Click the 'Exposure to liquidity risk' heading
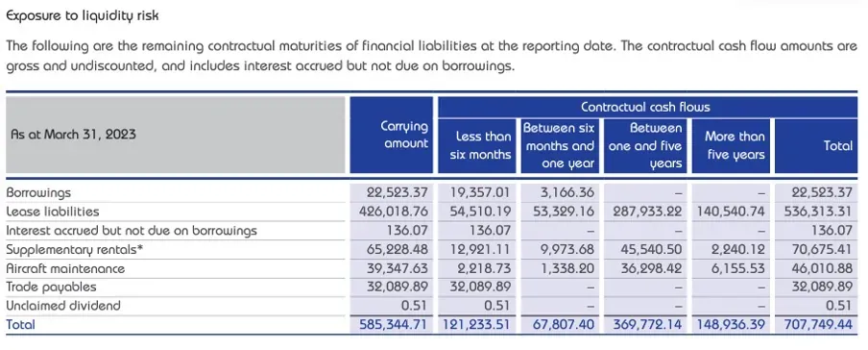Viewport: 868px width, 350px height. pyautogui.click(x=82, y=15)
